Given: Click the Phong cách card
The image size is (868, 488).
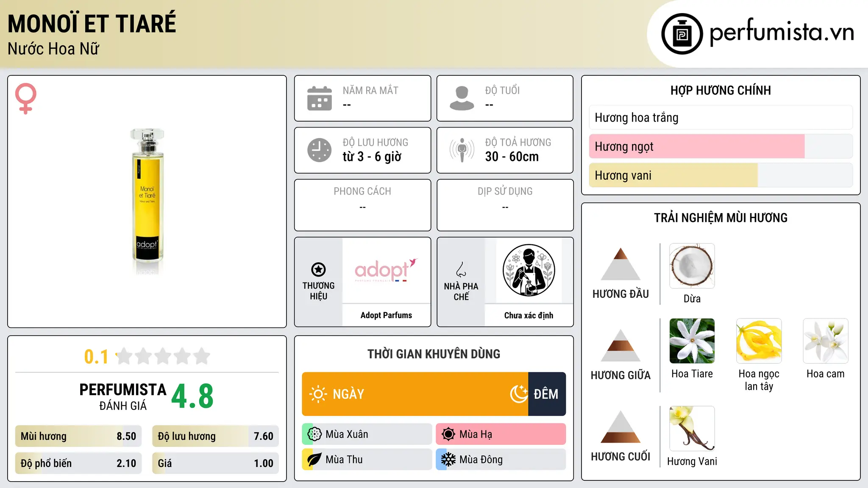Looking at the screenshot, I should pyautogui.click(x=363, y=205).
